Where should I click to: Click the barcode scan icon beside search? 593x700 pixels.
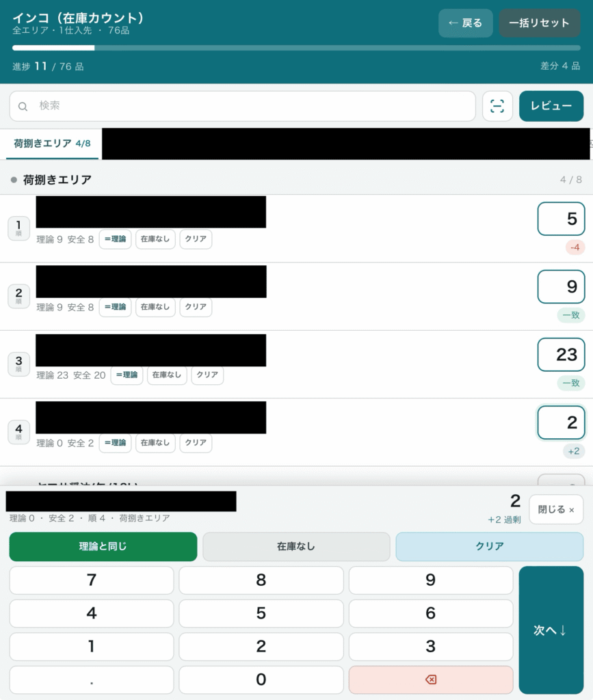tap(497, 106)
